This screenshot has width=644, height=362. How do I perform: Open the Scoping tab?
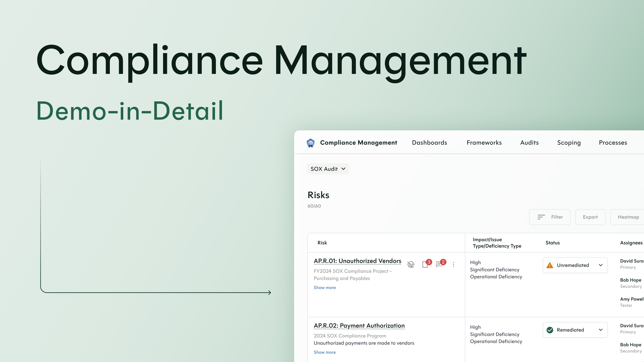point(569,143)
